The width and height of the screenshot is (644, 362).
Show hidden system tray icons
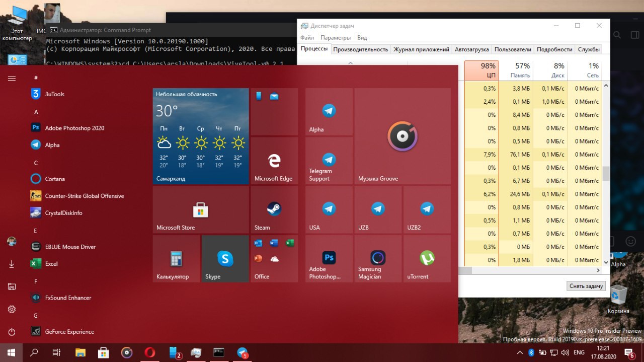tap(520, 352)
